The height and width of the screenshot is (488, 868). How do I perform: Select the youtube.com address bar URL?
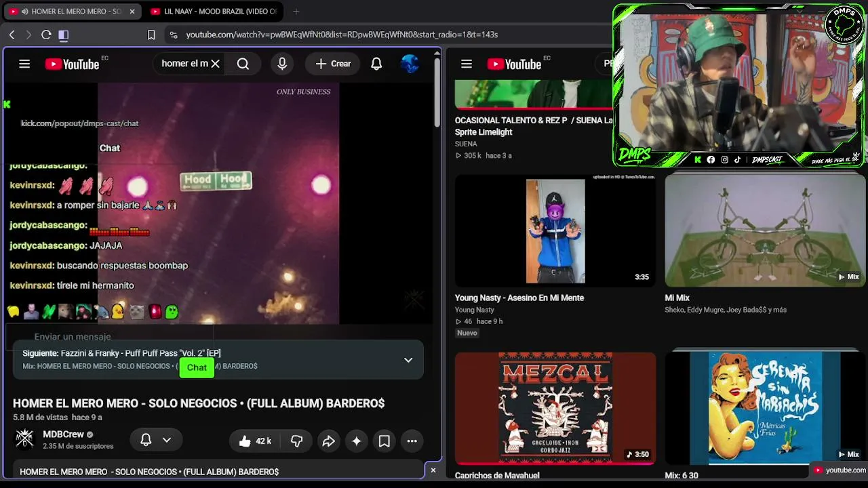pos(342,35)
